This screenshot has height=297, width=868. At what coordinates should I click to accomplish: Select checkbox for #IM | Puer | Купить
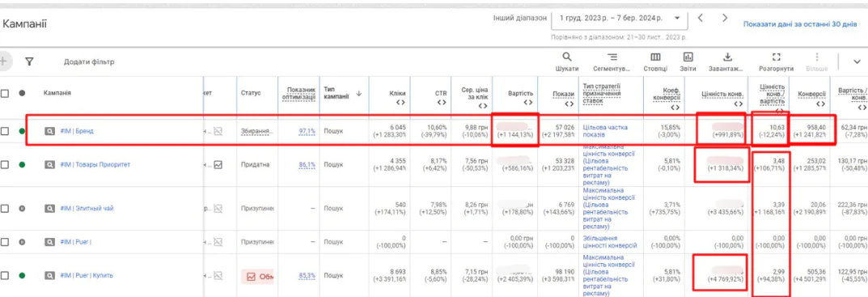[x=4, y=275]
